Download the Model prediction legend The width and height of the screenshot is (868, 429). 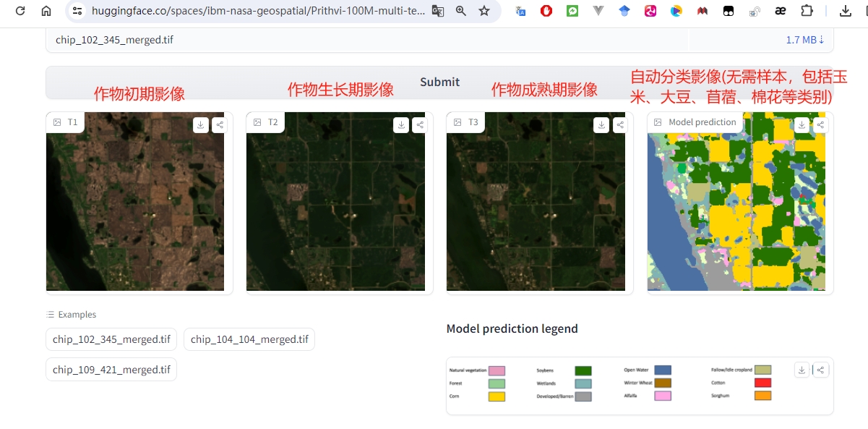pos(802,369)
